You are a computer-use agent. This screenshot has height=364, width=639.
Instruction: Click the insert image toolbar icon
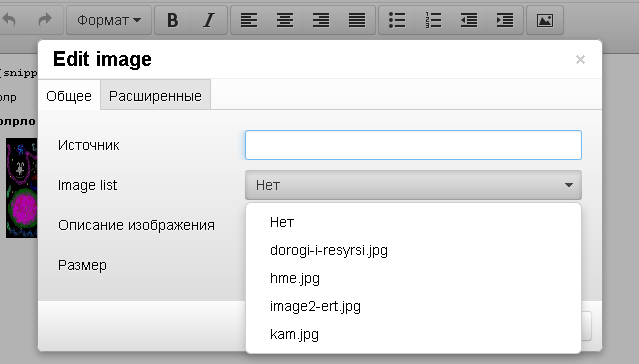pyautogui.click(x=545, y=20)
